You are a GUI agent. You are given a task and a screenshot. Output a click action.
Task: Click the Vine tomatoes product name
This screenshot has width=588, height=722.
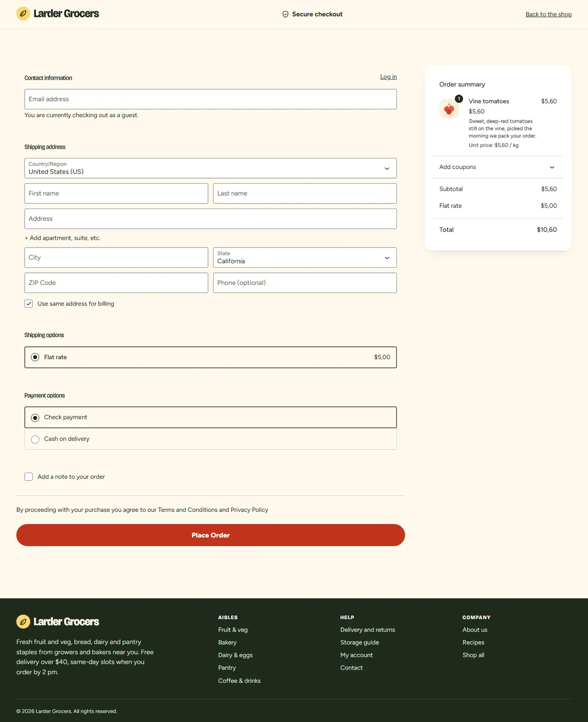point(489,101)
